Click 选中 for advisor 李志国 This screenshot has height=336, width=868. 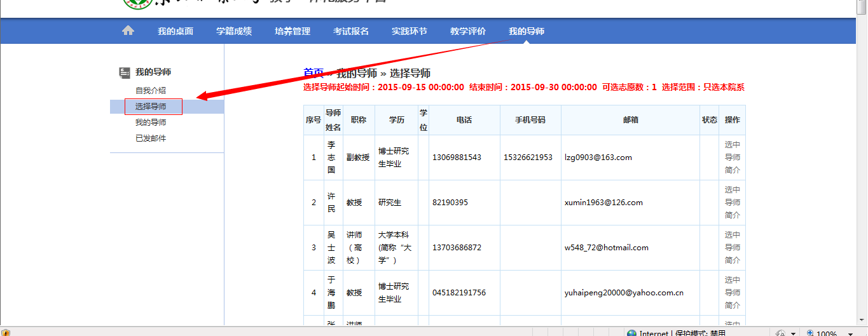coord(733,145)
